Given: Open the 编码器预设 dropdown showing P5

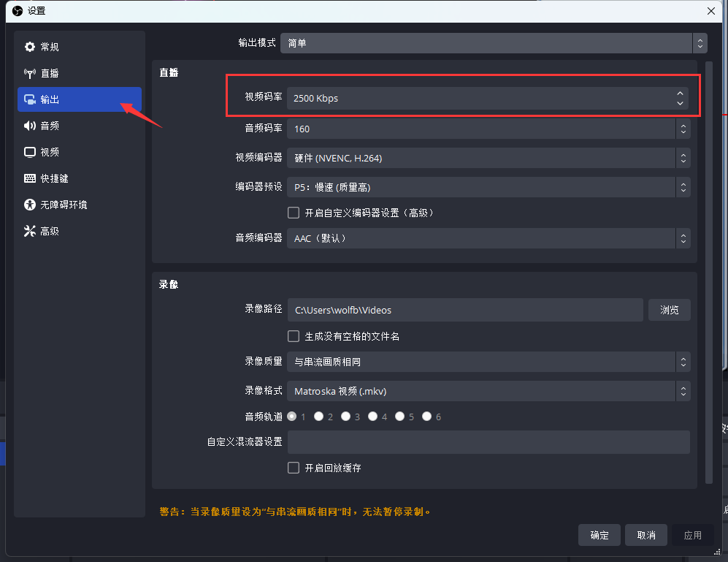Looking at the screenshot, I should [488, 187].
